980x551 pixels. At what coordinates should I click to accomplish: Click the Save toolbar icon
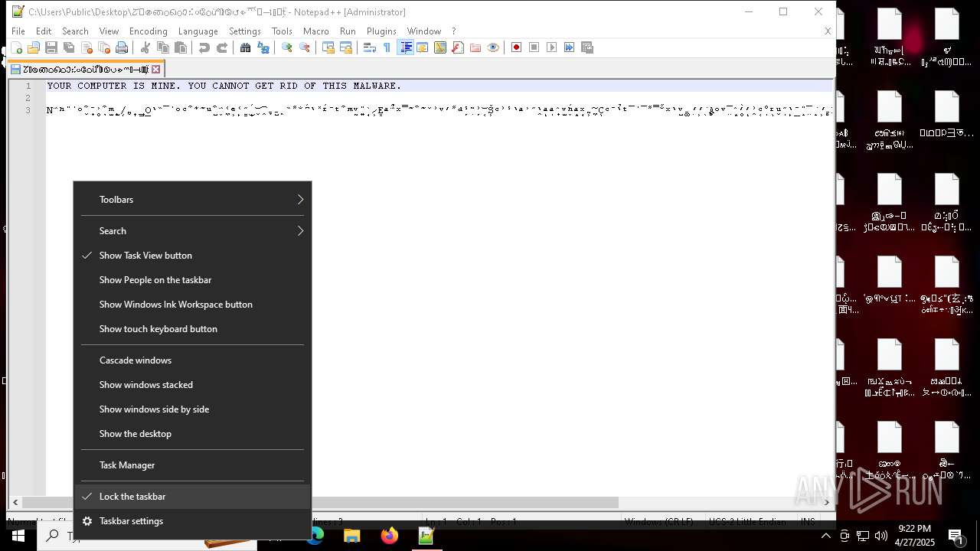(51, 47)
